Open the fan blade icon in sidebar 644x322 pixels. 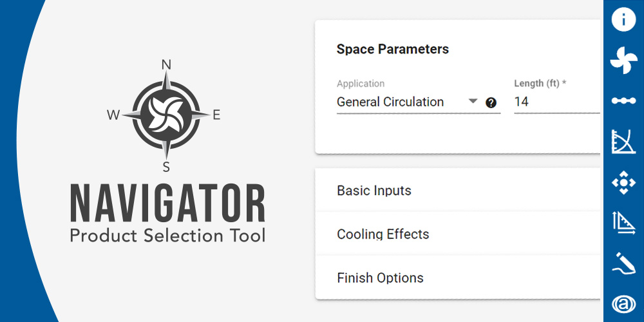click(x=623, y=60)
